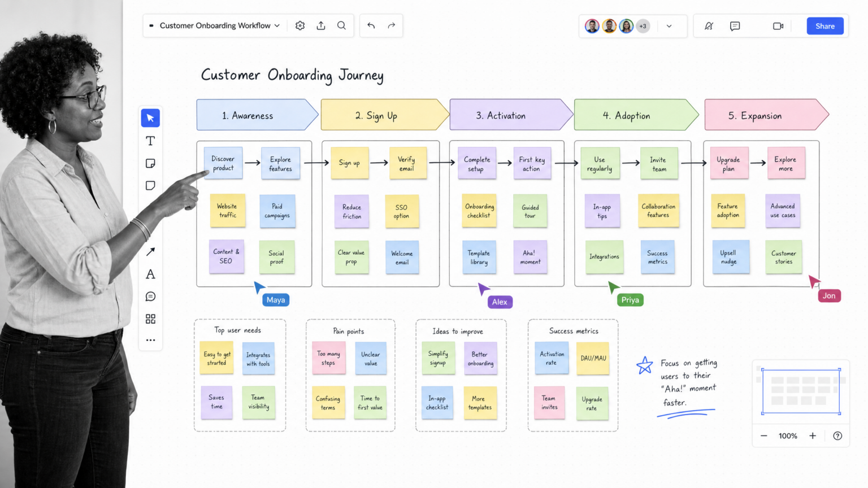This screenshot has height=488, width=868.
Task: Click the Customer Onboarding Journey title
Action: tap(292, 75)
